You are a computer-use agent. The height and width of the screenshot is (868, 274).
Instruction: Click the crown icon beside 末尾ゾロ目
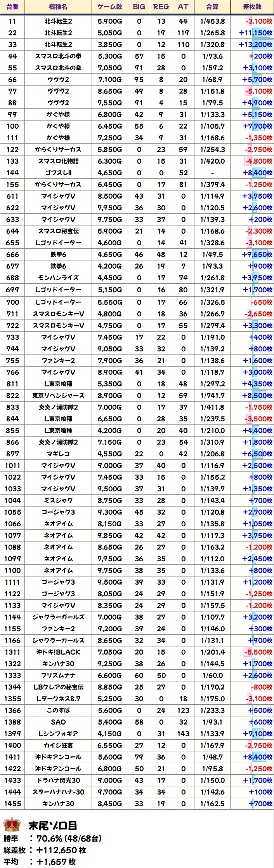pos(12,824)
